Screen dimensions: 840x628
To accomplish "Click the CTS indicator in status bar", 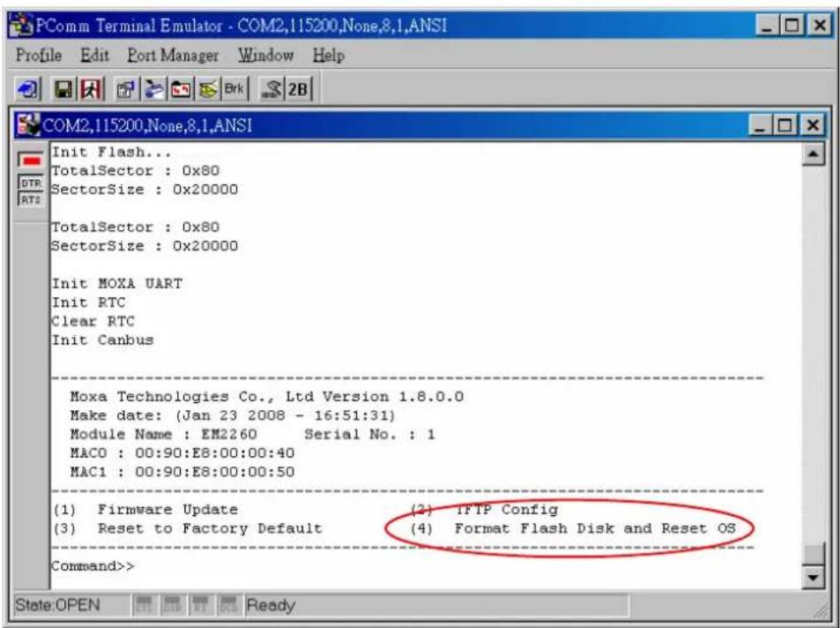I will 144,604.
